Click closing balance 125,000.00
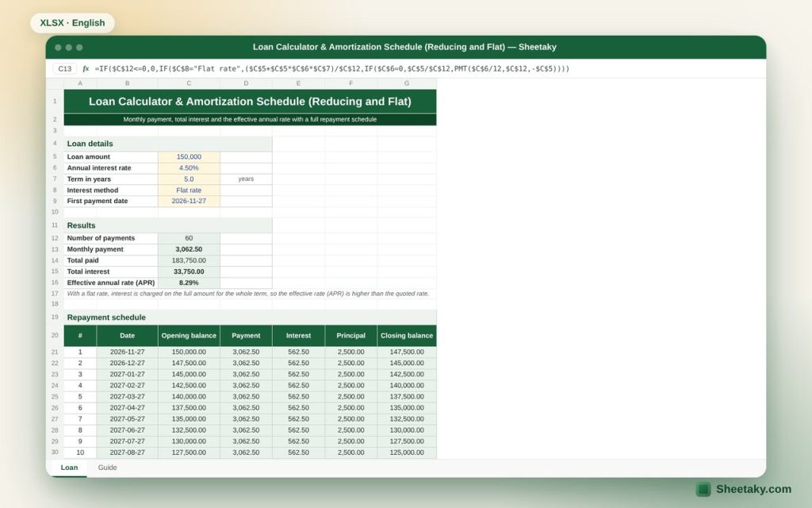Screen dimensions: 812x508 click(407, 452)
